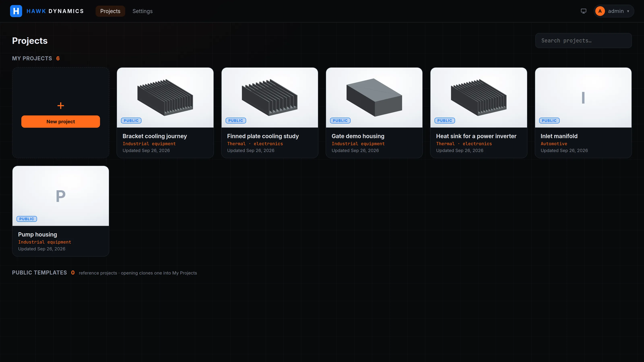Click the PUBLIC TEMPLATES section heading
644x362 pixels.
[x=39, y=273]
